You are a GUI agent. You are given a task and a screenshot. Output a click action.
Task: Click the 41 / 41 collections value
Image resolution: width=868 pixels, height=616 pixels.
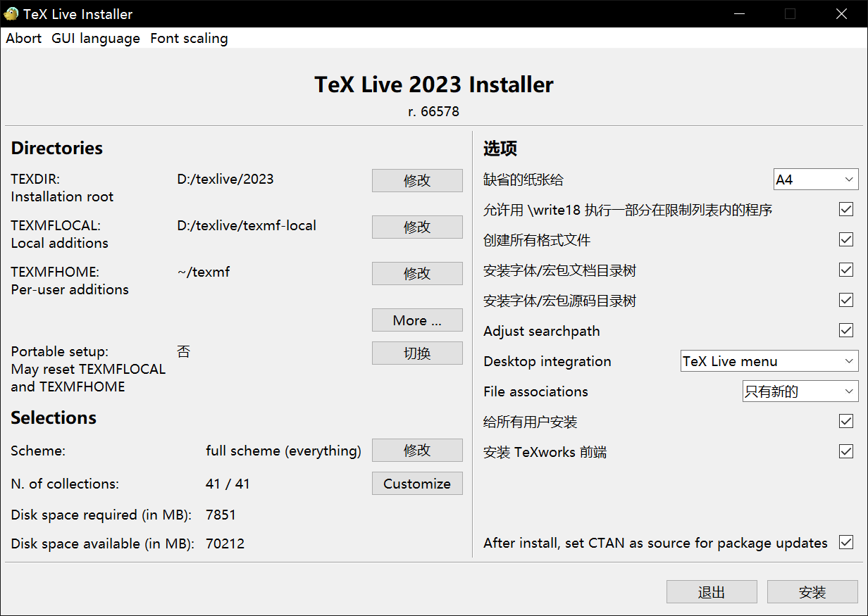coord(228,484)
